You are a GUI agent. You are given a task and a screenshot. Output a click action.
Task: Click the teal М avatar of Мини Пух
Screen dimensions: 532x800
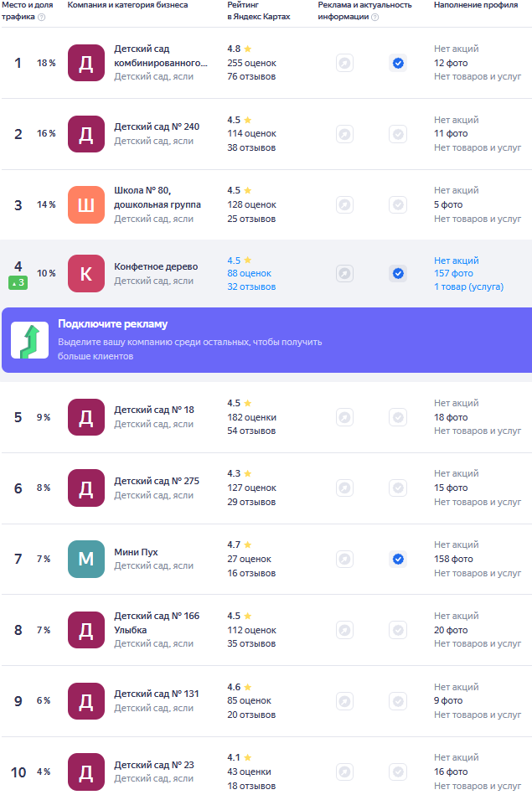coord(86,559)
